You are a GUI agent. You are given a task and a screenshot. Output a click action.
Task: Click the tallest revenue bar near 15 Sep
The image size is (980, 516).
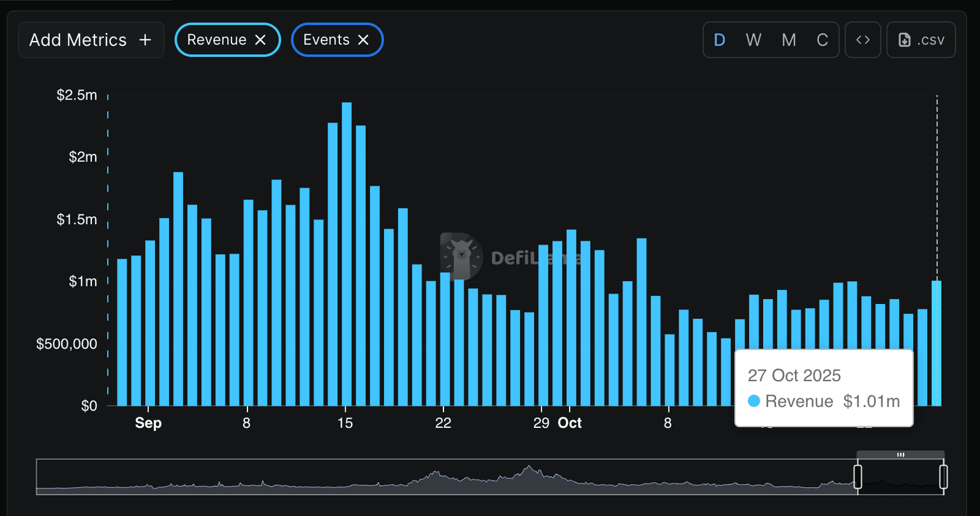tap(346, 255)
